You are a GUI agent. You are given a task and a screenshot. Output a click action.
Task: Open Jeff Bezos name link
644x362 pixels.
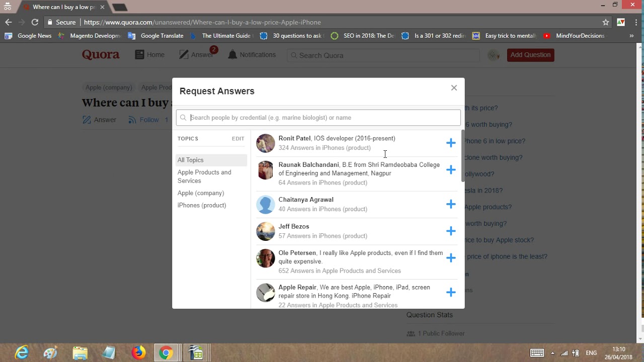(x=294, y=226)
